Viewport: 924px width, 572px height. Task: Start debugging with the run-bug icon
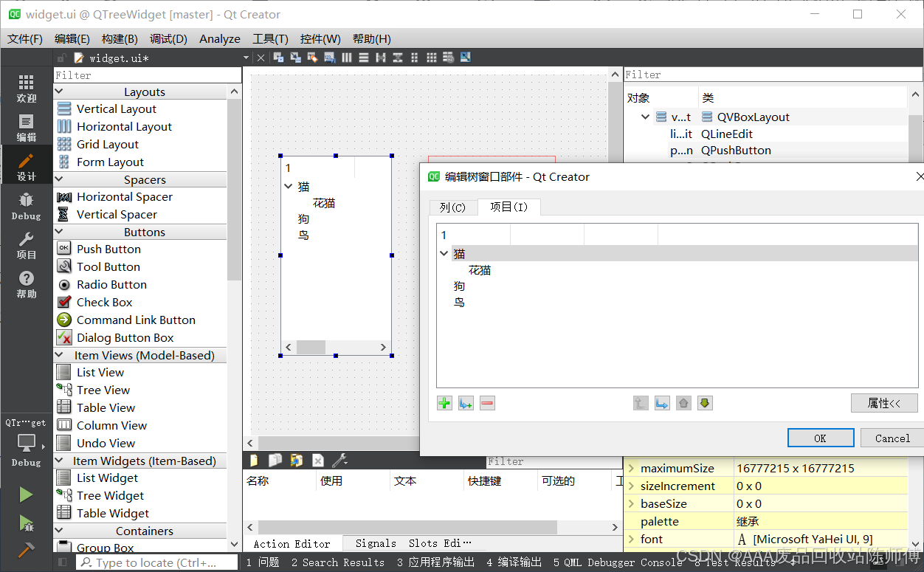[x=26, y=523]
